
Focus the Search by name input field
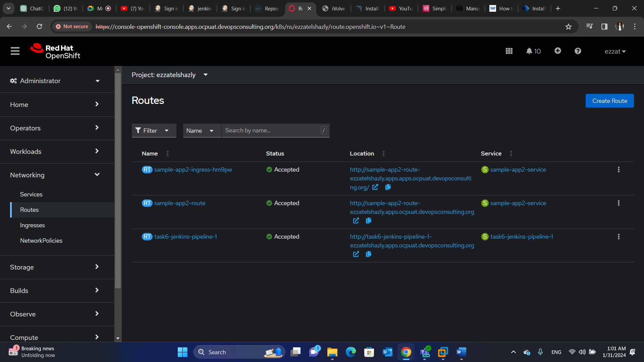pos(271,131)
